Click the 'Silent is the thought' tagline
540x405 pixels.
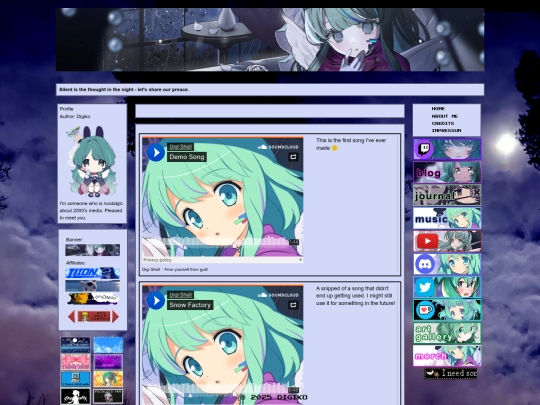124,90
